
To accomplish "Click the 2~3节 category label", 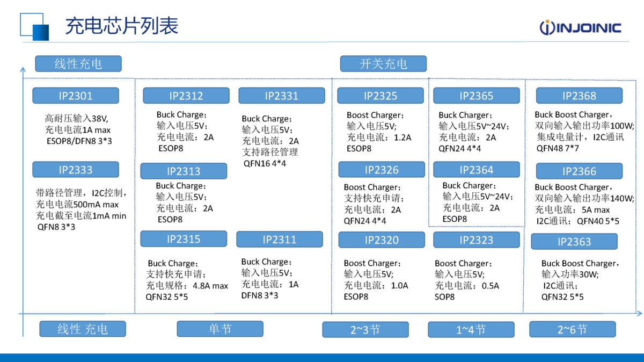I will (x=365, y=329).
